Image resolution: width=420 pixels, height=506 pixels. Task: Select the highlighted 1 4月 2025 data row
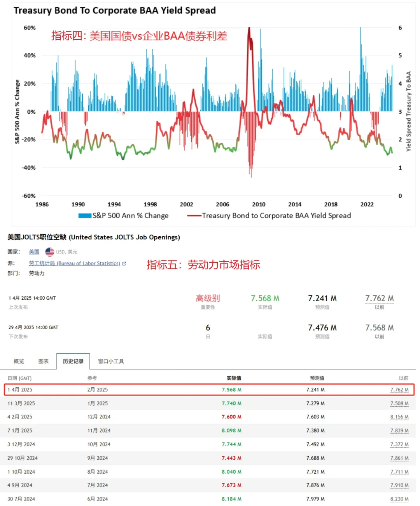[x=210, y=390]
